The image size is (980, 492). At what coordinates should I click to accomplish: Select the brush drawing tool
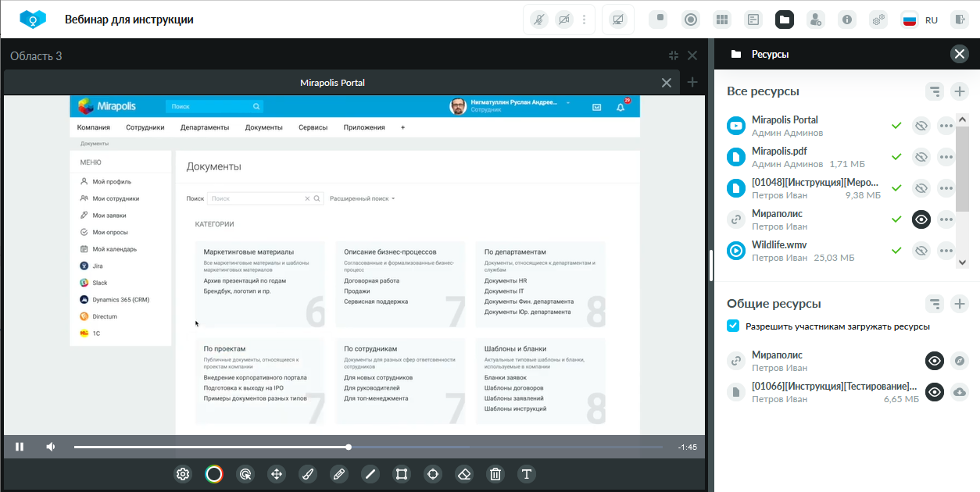click(308, 474)
